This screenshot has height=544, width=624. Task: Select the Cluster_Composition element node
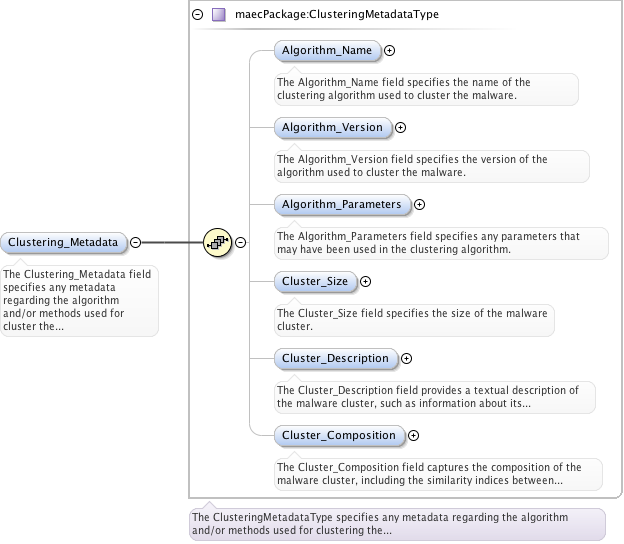(x=338, y=435)
